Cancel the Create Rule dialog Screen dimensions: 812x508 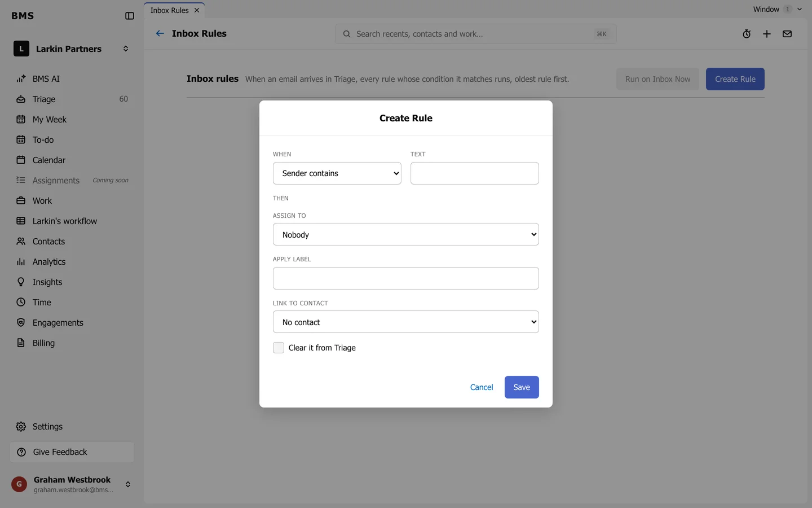coord(482,387)
